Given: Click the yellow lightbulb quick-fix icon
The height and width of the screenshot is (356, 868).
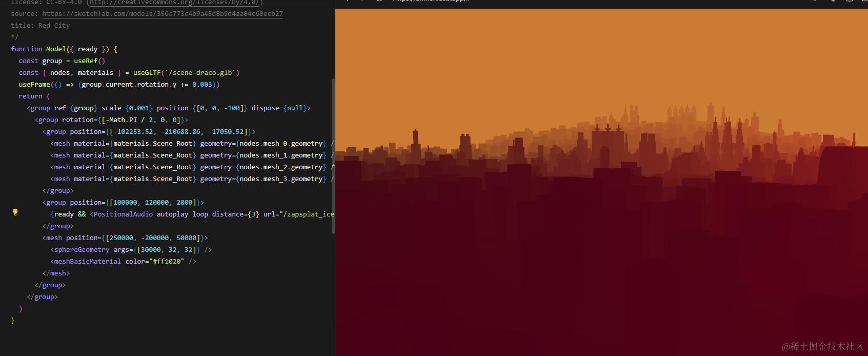Looking at the screenshot, I should coord(15,212).
